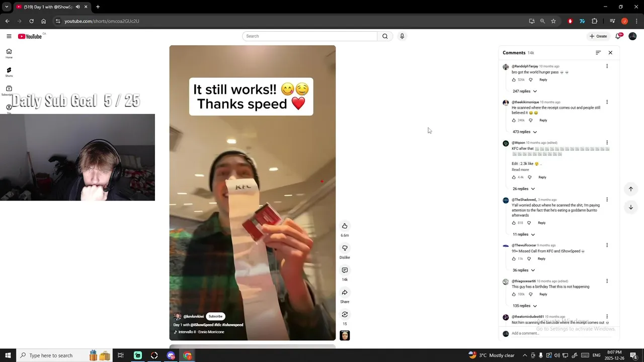Expand 473 replies under @theekikimonique
Viewport: 644px width, 362px height.
click(x=525, y=132)
